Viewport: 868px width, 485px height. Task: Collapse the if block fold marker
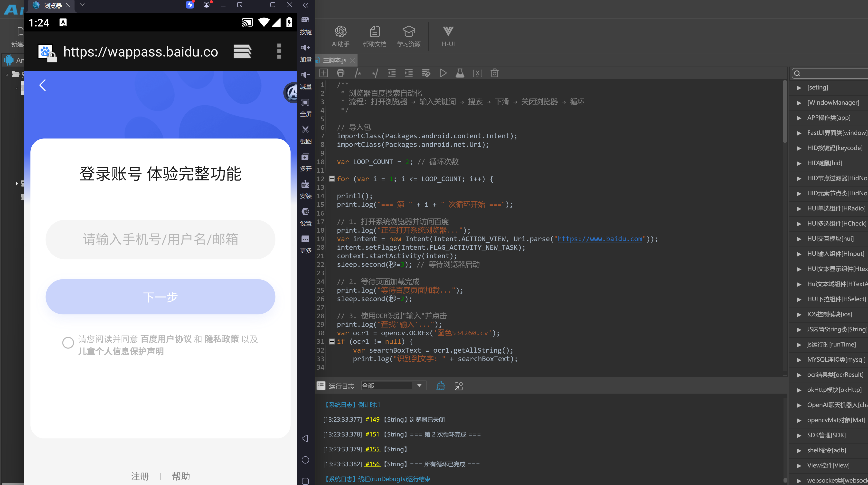point(331,341)
